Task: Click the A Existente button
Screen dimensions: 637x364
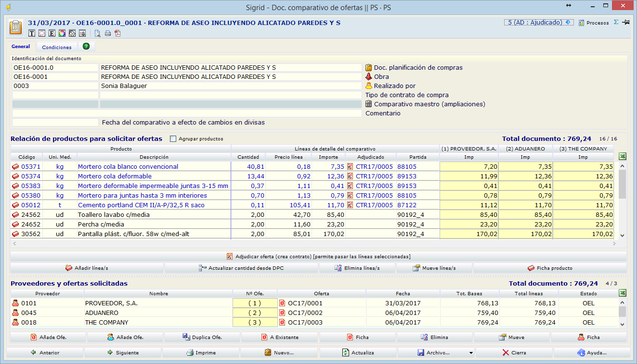Action: (280, 337)
